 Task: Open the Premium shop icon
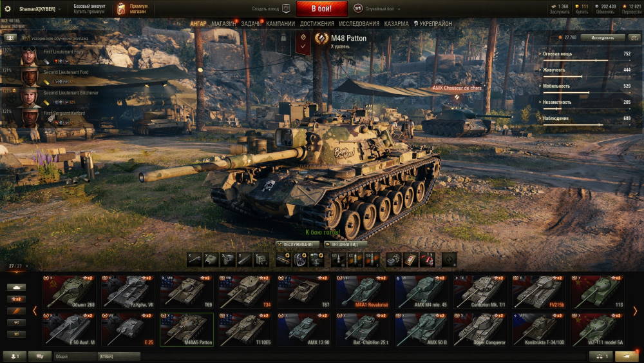121,8
